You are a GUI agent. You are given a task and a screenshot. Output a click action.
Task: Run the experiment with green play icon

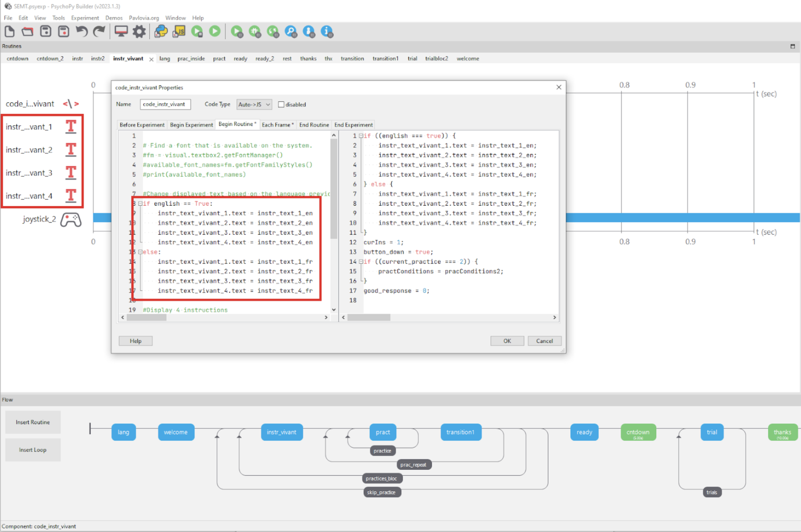click(x=215, y=31)
